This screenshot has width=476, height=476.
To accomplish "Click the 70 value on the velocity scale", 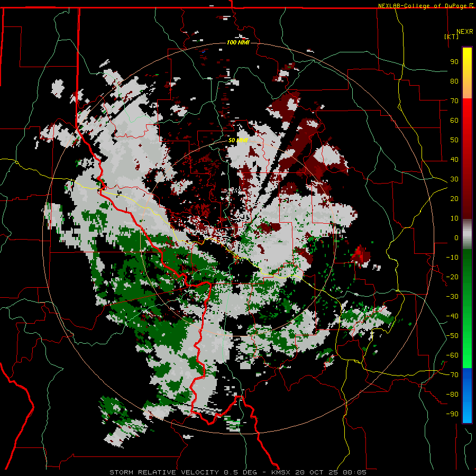I will [454, 101].
